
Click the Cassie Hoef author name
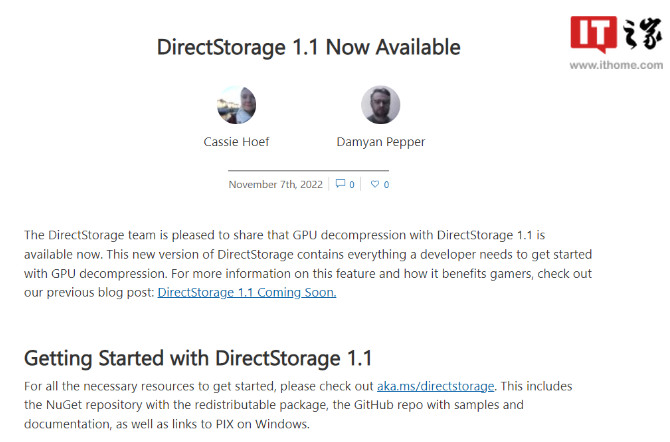coord(236,142)
